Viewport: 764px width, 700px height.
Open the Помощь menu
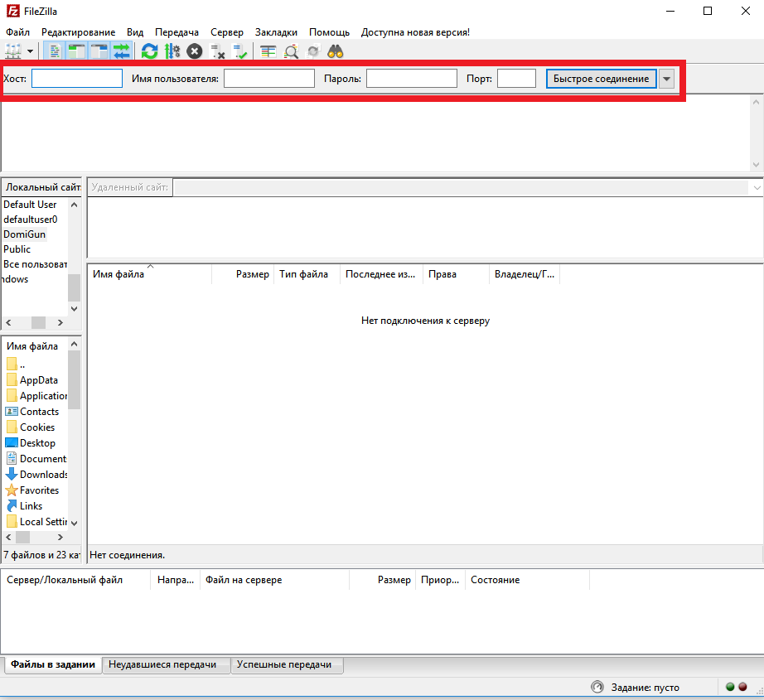(x=329, y=32)
